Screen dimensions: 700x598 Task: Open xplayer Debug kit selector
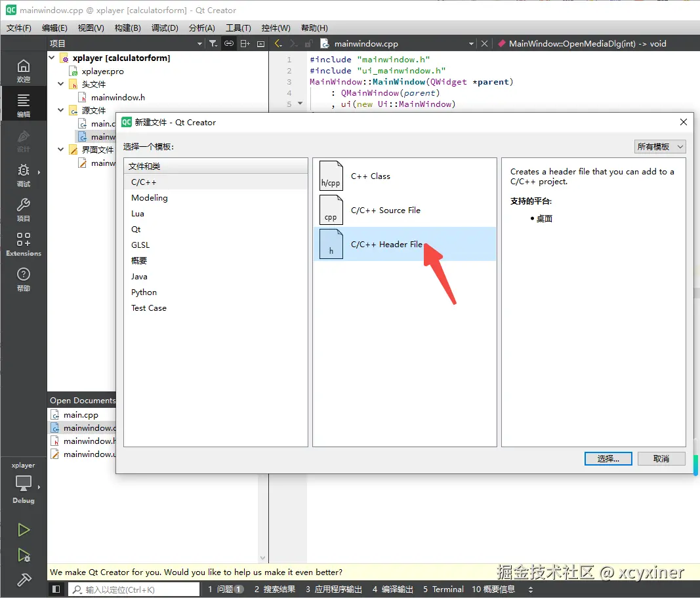tap(23, 483)
